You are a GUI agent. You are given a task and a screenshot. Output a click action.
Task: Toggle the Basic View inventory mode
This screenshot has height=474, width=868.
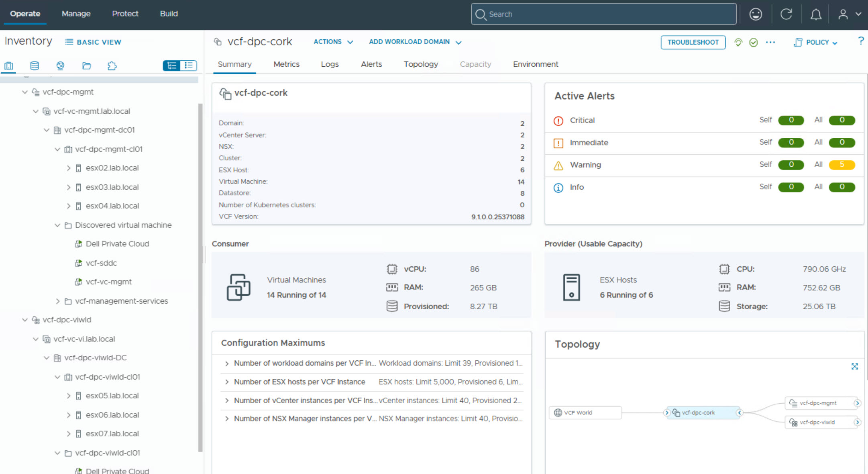(x=93, y=42)
